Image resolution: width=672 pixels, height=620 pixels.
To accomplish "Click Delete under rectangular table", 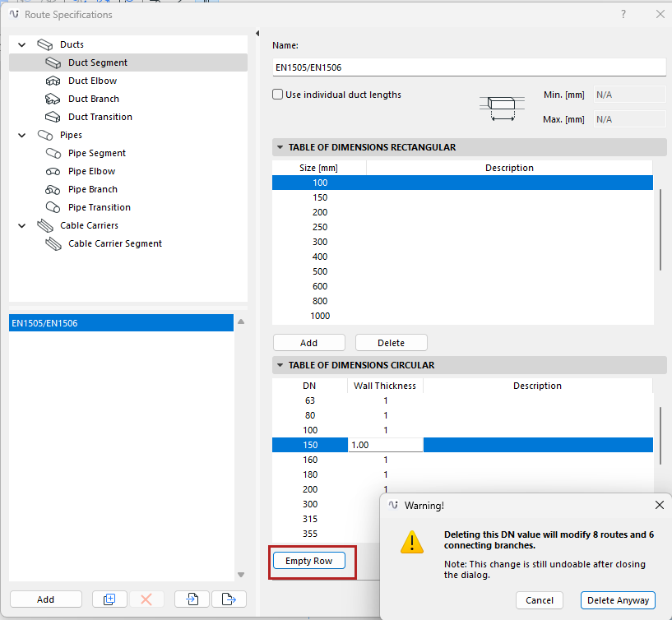I will point(391,343).
